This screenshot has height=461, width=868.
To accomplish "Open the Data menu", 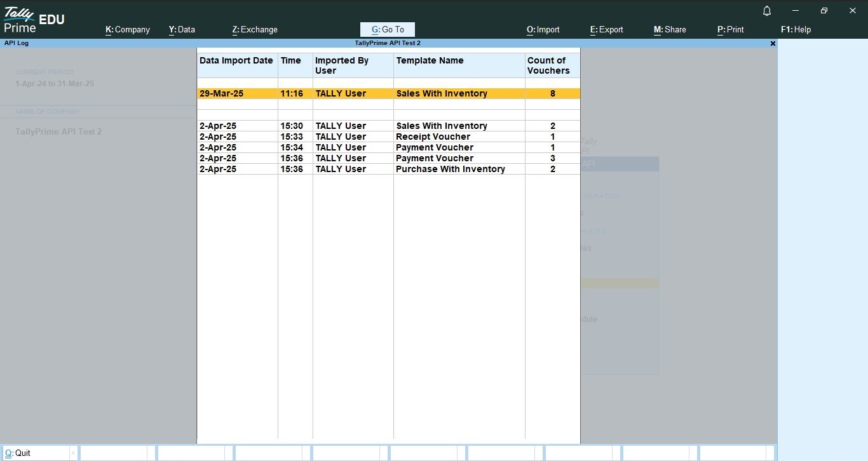I will coord(182,29).
